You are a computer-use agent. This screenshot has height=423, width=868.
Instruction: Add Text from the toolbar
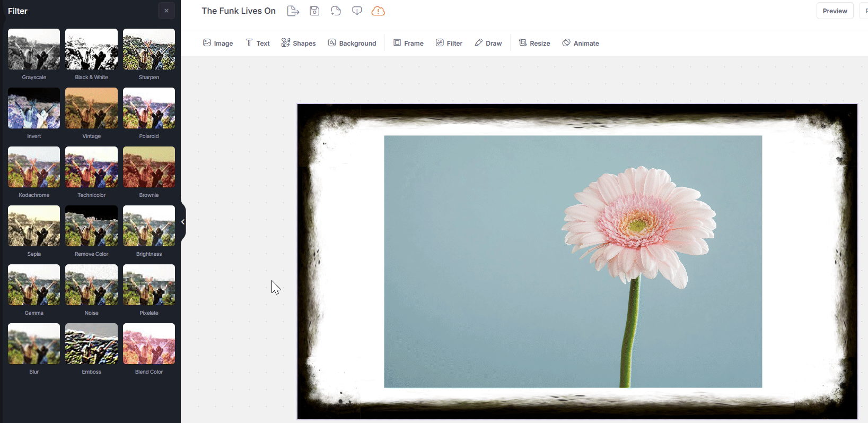tap(257, 43)
